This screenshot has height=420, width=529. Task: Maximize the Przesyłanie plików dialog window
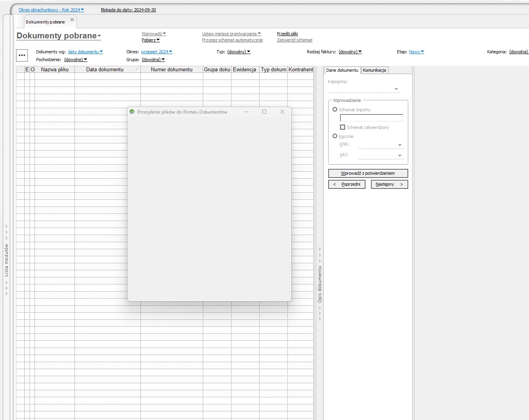[x=264, y=112]
